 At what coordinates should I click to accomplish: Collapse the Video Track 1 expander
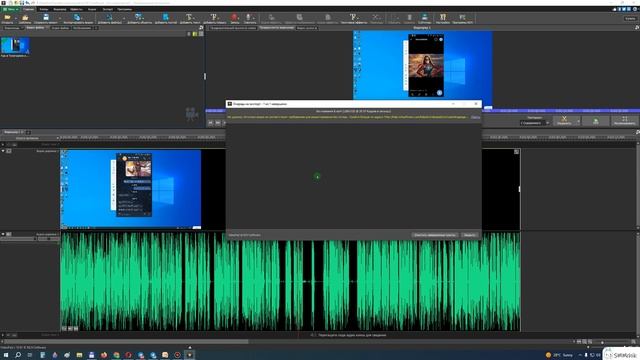[3, 151]
